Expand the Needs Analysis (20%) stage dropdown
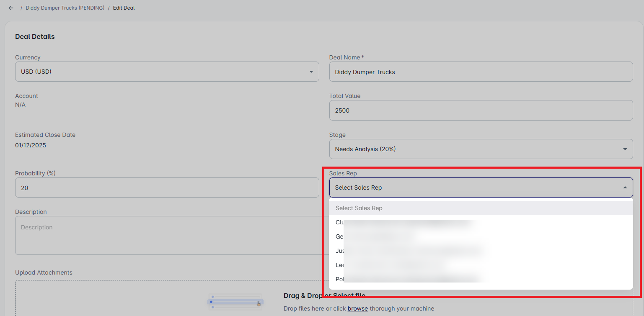 481,149
